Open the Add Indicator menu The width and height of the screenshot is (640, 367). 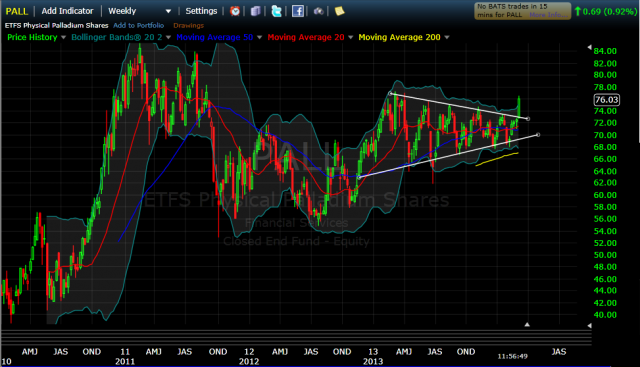[67, 11]
